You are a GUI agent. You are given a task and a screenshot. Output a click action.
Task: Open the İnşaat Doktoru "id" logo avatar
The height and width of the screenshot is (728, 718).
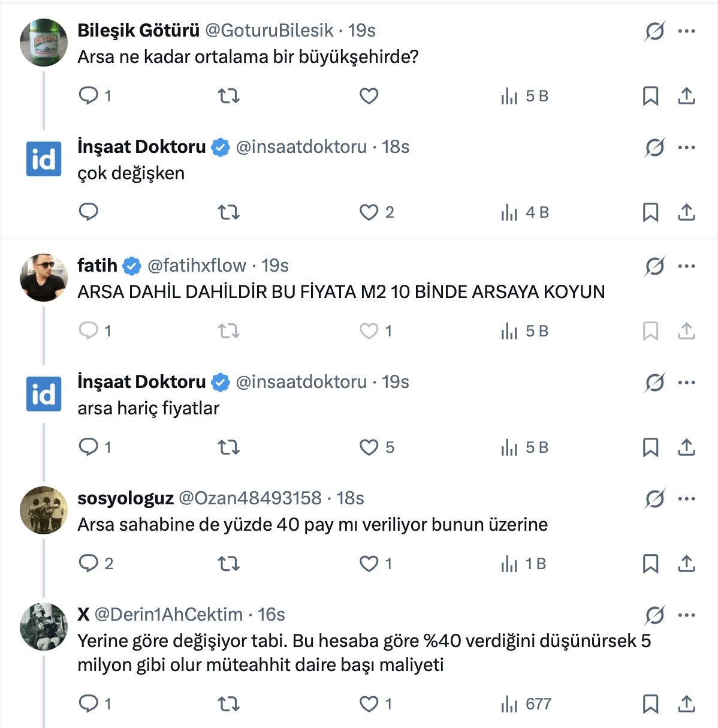44,159
